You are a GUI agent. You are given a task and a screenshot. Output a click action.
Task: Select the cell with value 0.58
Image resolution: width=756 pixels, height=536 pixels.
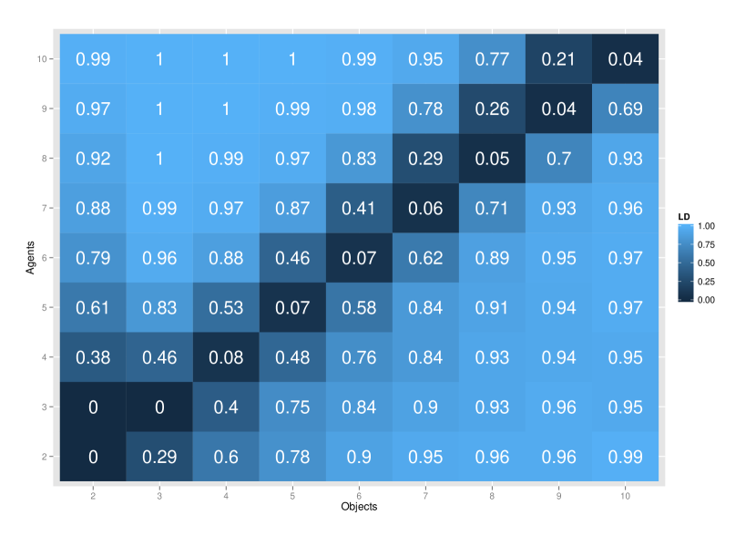pos(359,307)
